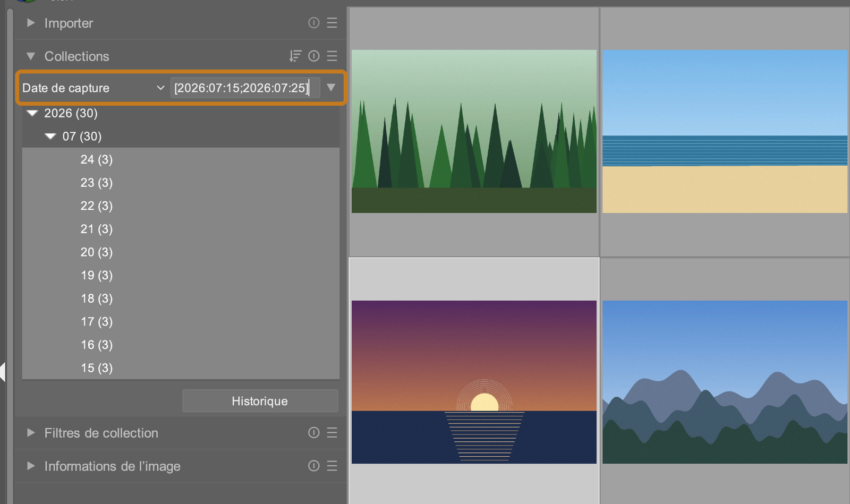Collapse the 2026 (30) tree node
Viewport: 850px width, 504px height.
pos(32,113)
